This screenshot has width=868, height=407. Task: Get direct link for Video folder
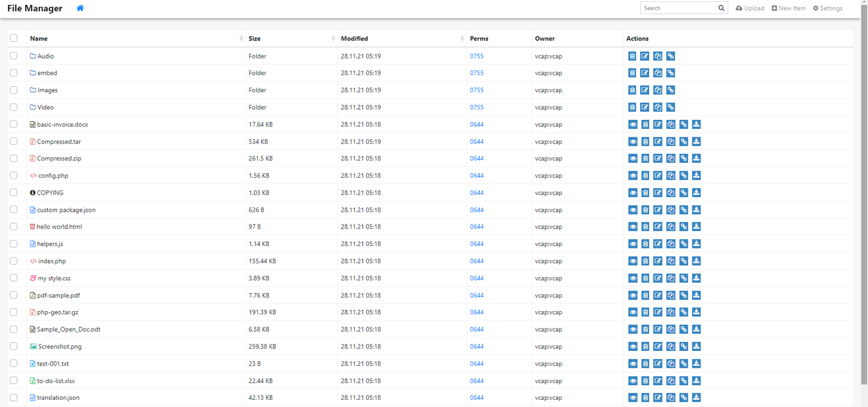(x=670, y=107)
